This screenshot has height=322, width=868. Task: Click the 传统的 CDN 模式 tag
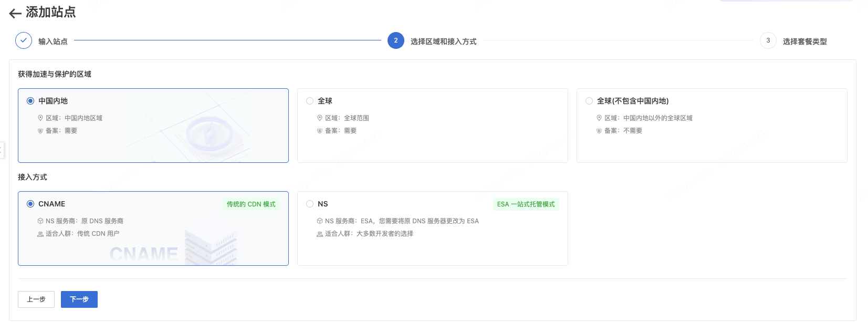tap(251, 204)
